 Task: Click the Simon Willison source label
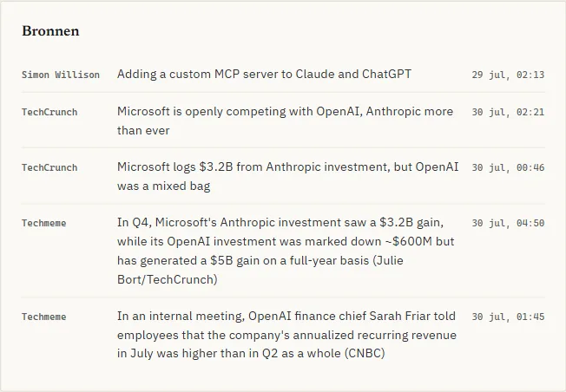60,75
